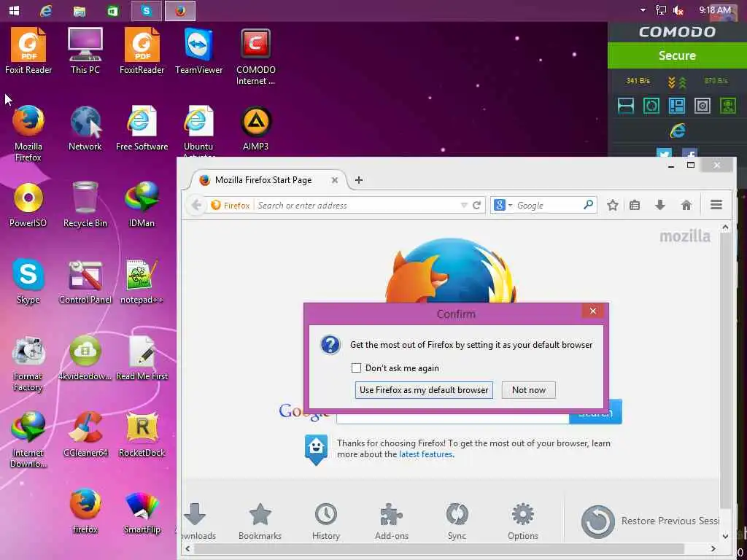Image resolution: width=747 pixels, height=560 pixels.
Task: Click COMODO Secure status banner
Action: pyautogui.click(x=677, y=55)
